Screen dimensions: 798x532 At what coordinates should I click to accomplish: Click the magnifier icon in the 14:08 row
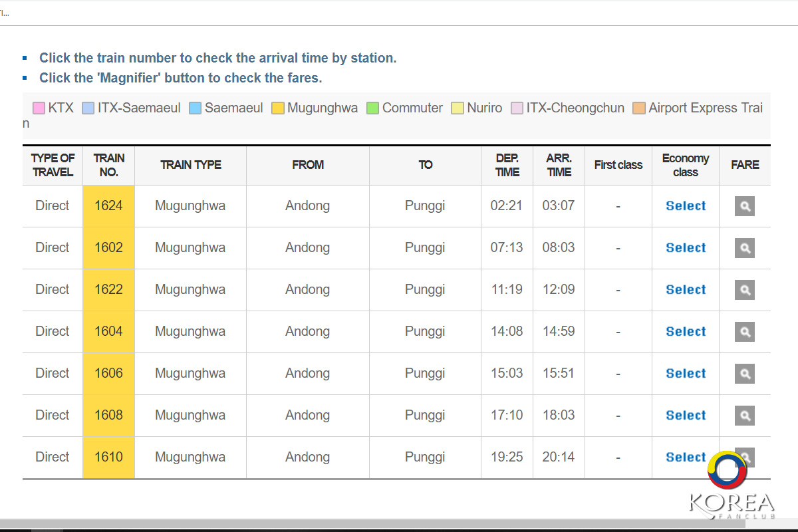tap(744, 332)
